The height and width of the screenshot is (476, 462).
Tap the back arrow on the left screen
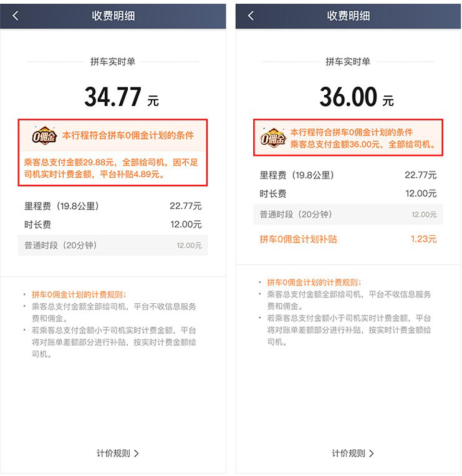tap(16, 16)
